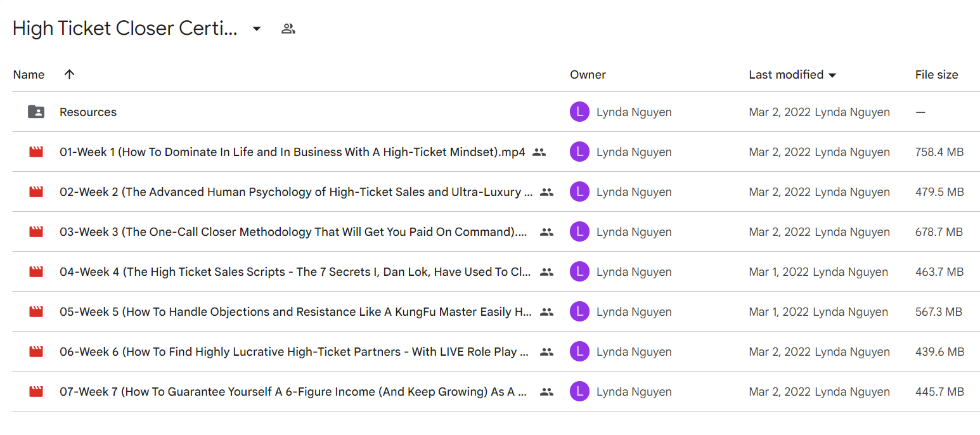Screen dimensions: 980x435
Task: Select the 04-Week 4 High Ticket Sales Scripts file
Action: pyautogui.click(x=296, y=272)
